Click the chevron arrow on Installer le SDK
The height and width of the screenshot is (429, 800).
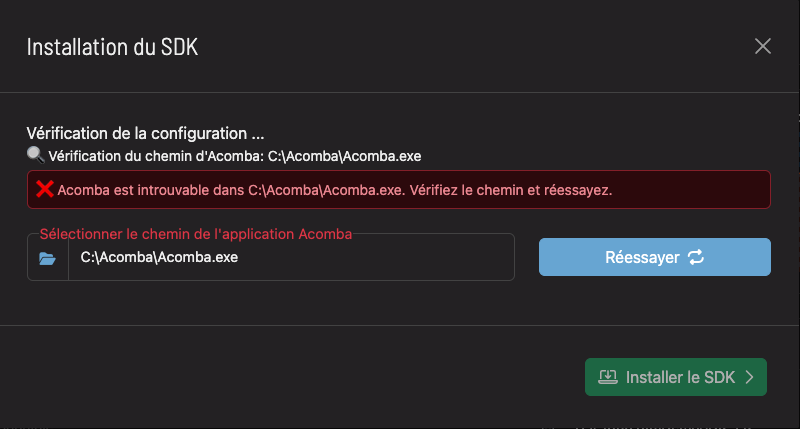pos(748,377)
